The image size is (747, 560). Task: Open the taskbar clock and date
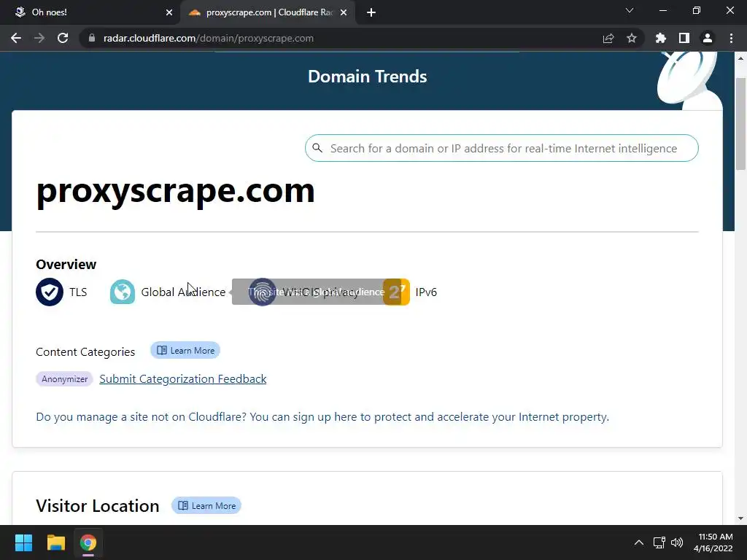click(713, 542)
